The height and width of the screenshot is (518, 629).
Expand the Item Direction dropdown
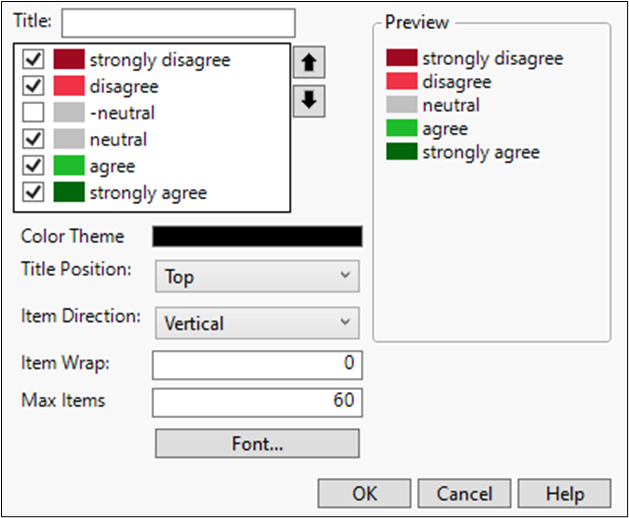[x=257, y=323]
